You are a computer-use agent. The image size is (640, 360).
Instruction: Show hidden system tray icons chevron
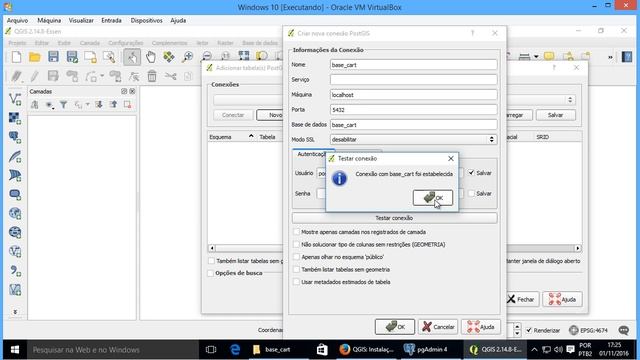(534, 350)
